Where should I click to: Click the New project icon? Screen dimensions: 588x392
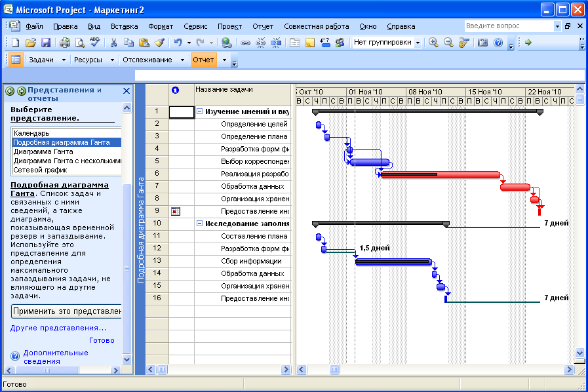pos(15,43)
